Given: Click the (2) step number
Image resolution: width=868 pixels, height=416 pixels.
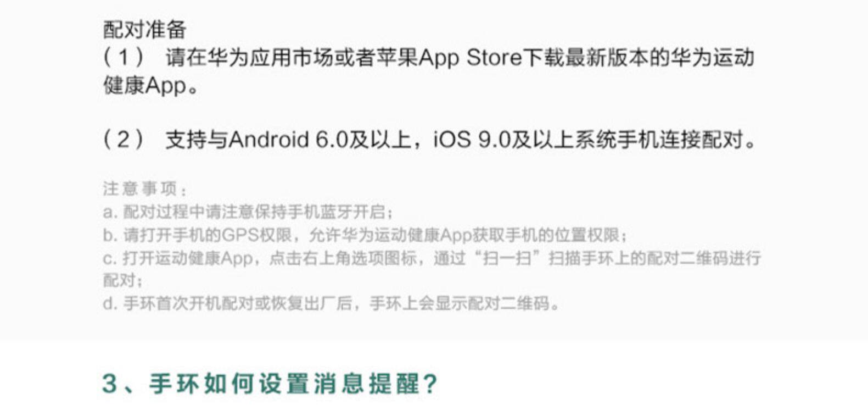Looking at the screenshot, I should point(124,140).
